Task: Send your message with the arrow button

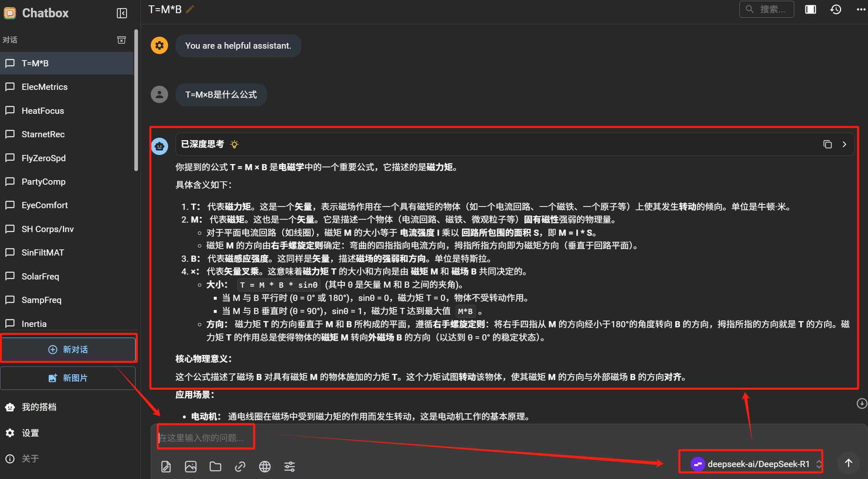Action: pyautogui.click(x=848, y=463)
